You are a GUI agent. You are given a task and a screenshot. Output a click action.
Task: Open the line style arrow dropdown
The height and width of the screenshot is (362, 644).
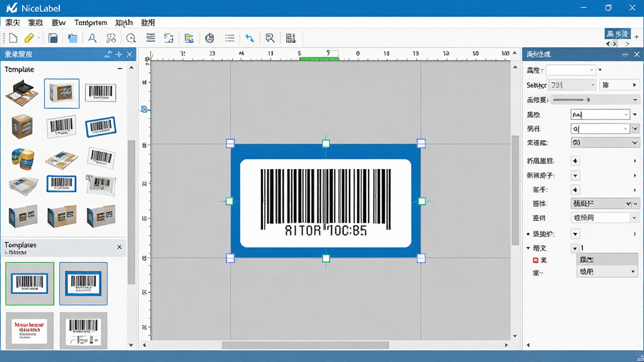point(595,100)
